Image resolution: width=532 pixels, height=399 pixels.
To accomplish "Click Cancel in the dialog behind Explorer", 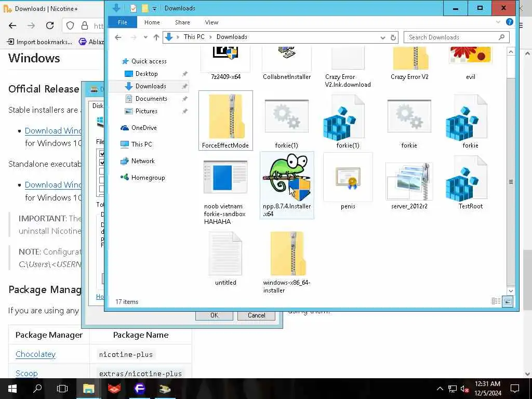I will pos(257,315).
